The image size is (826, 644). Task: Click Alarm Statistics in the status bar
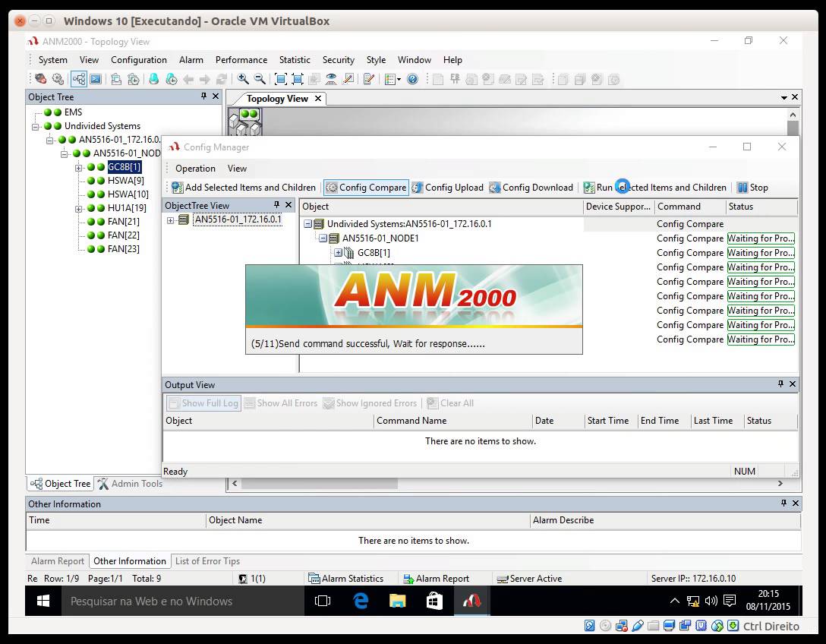(346, 579)
